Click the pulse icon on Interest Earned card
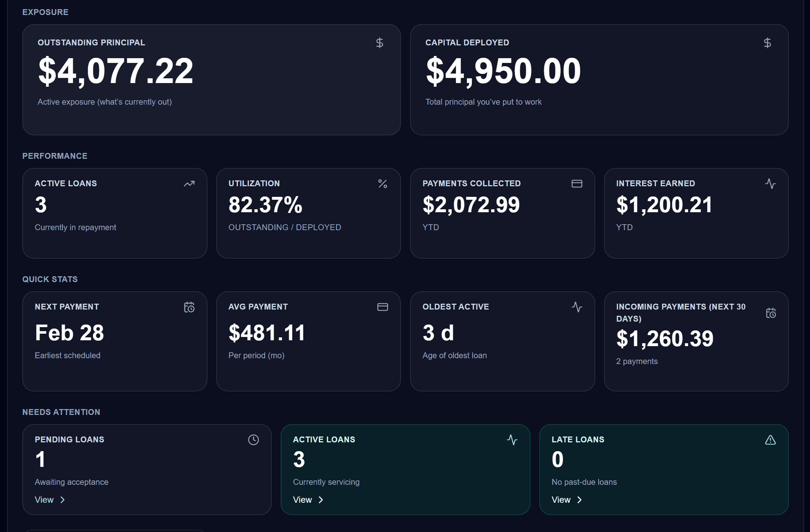Screen dimensions: 810x532 pos(771,184)
